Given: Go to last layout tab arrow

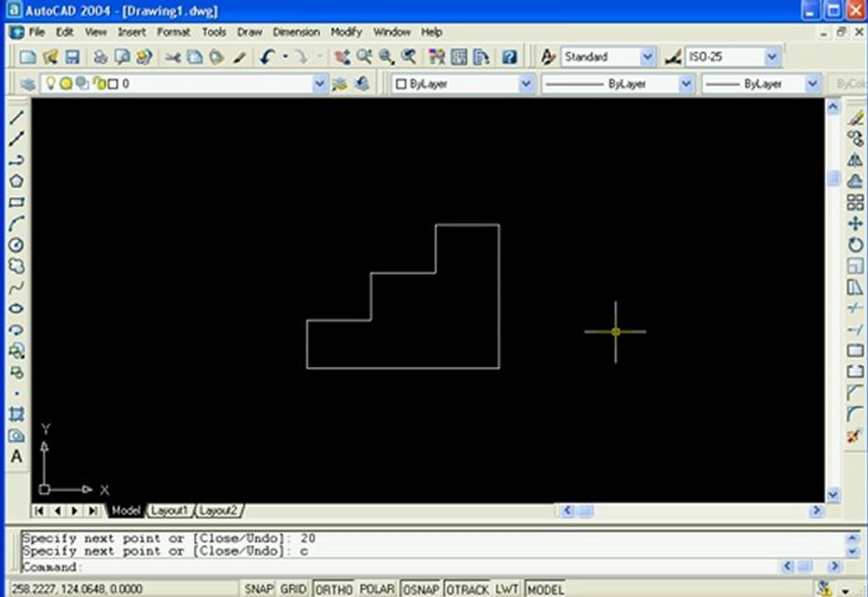Looking at the screenshot, I should (x=93, y=510).
